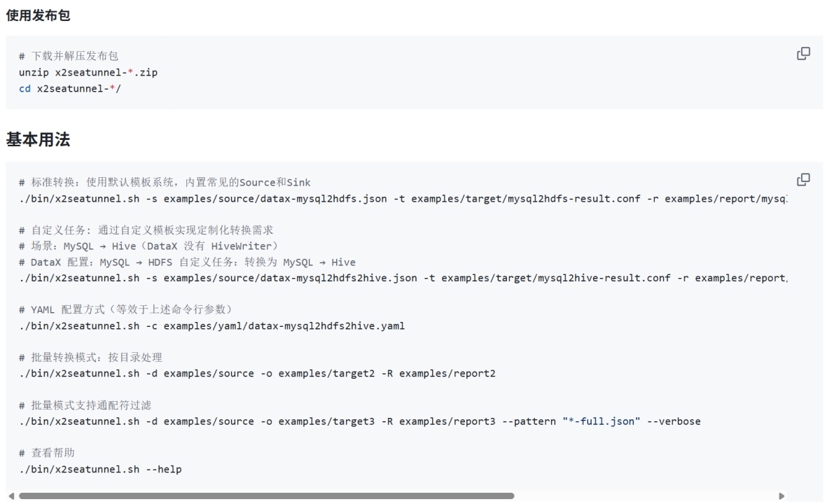Copy the 基本用法 code block
The height and width of the screenshot is (504, 827).
804,179
